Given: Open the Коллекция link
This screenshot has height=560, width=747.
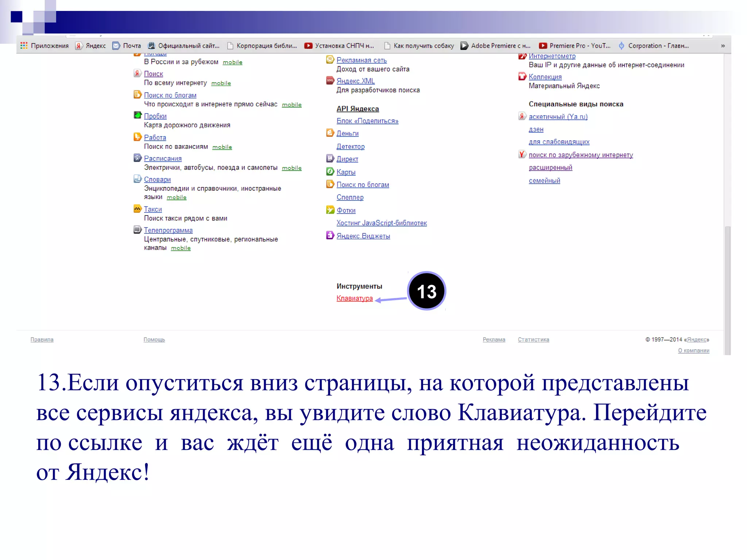Looking at the screenshot, I should click(x=545, y=77).
